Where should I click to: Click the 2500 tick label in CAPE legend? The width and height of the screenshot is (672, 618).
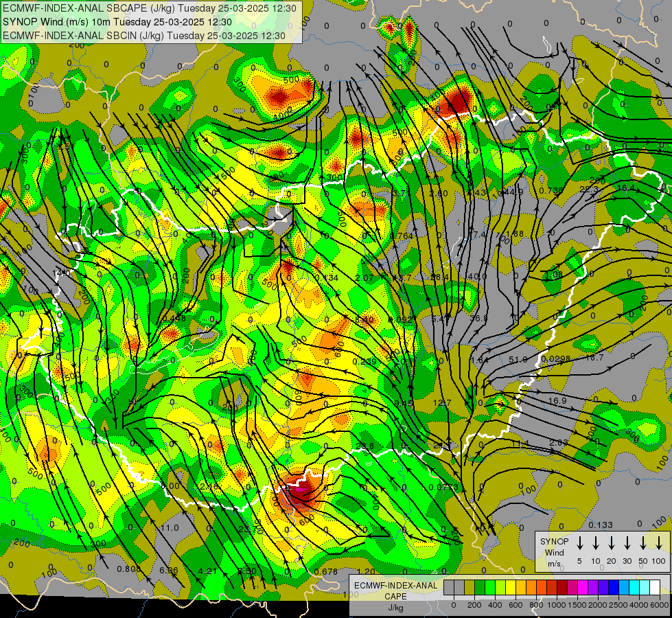618,605
